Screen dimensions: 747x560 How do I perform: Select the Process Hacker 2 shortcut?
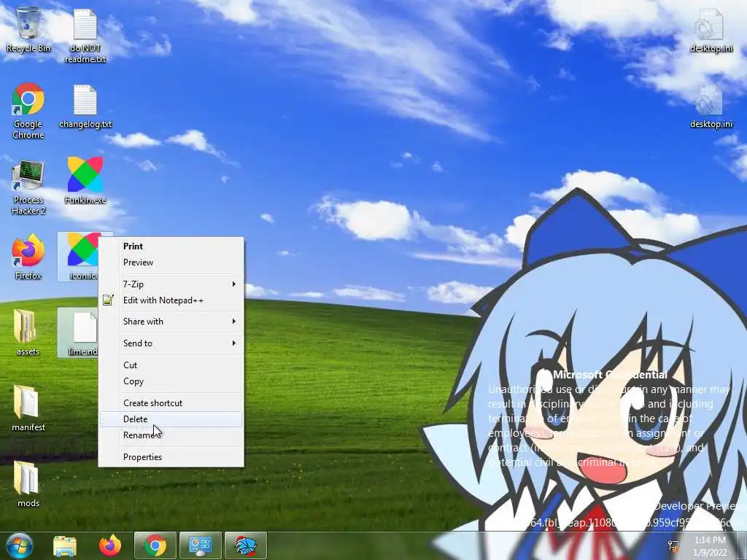point(28,187)
